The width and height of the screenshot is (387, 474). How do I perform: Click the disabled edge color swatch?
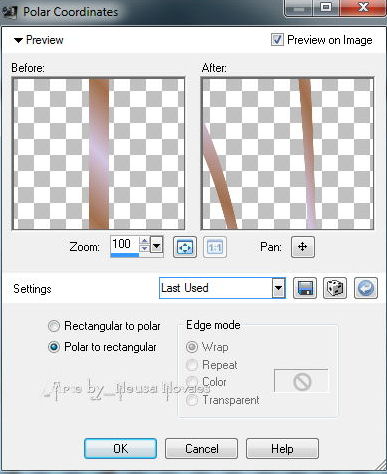pos(302,381)
